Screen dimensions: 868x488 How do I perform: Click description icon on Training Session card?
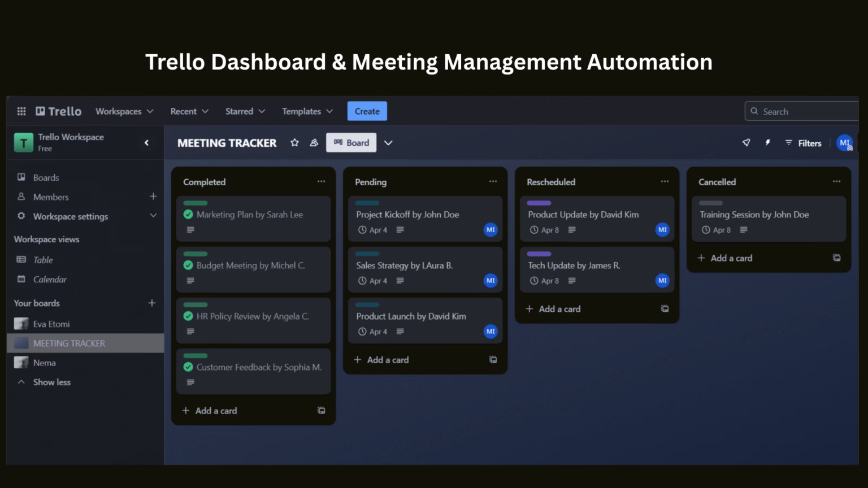(744, 230)
